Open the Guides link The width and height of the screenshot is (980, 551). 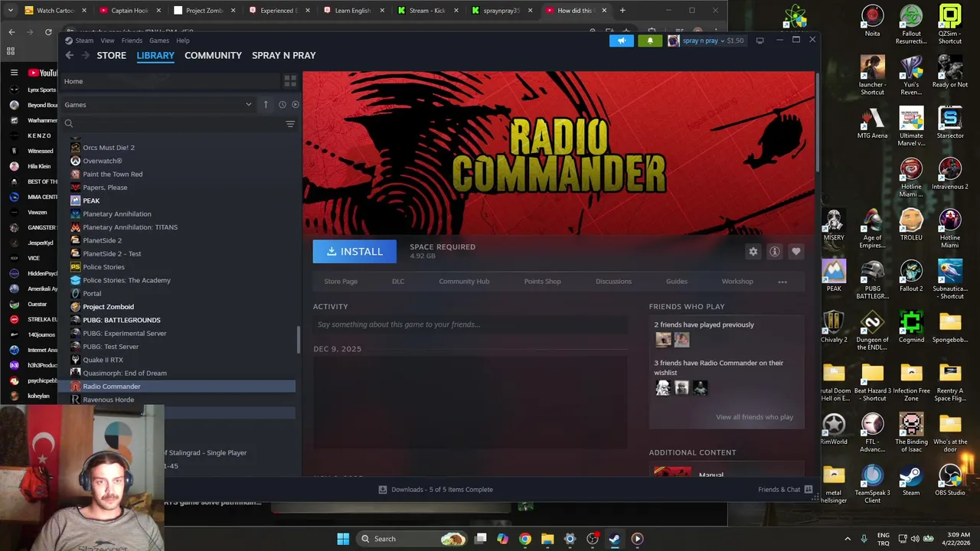[676, 282]
